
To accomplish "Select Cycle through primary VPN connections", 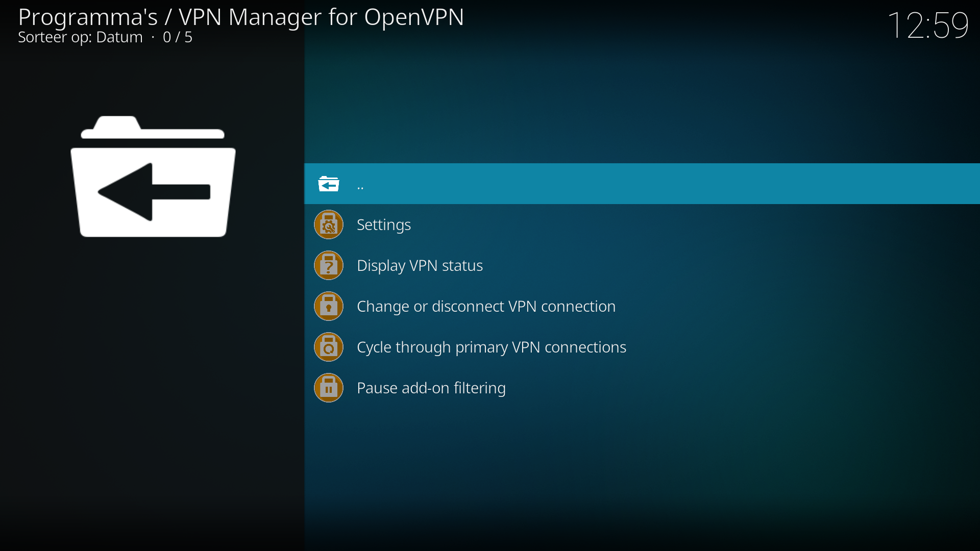I will click(491, 347).
